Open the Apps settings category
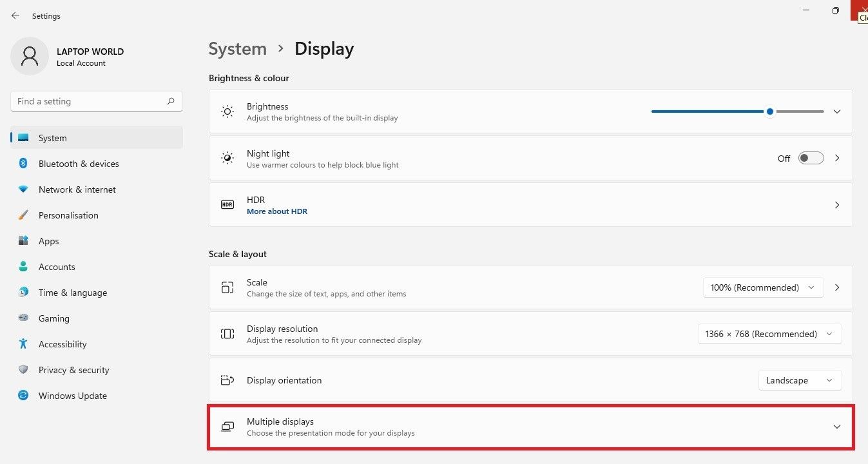 (x=48, y=241)
